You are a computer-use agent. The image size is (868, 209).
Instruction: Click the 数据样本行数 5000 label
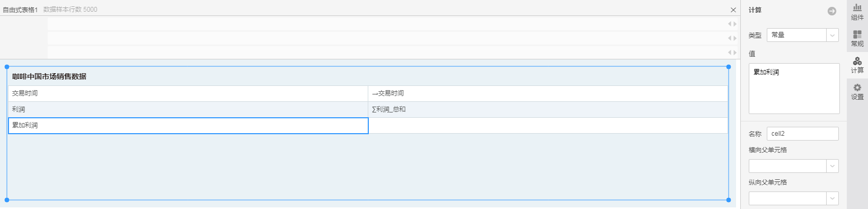(70, 10)
